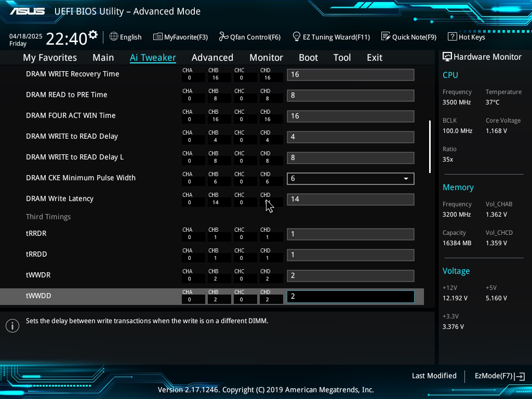Viewport: 532px width, 399px height.
Task: Click Memory frequency 3200 MHz value
Action: pyautogui.click(x=457, y=215)
